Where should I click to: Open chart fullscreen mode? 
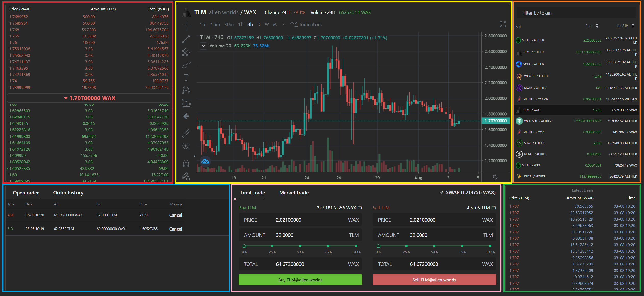click(x=503, y=24)
